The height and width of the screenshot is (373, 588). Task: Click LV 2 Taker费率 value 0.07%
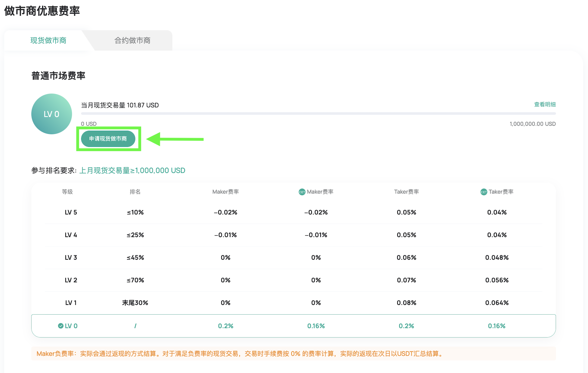[x=406, y=280]
